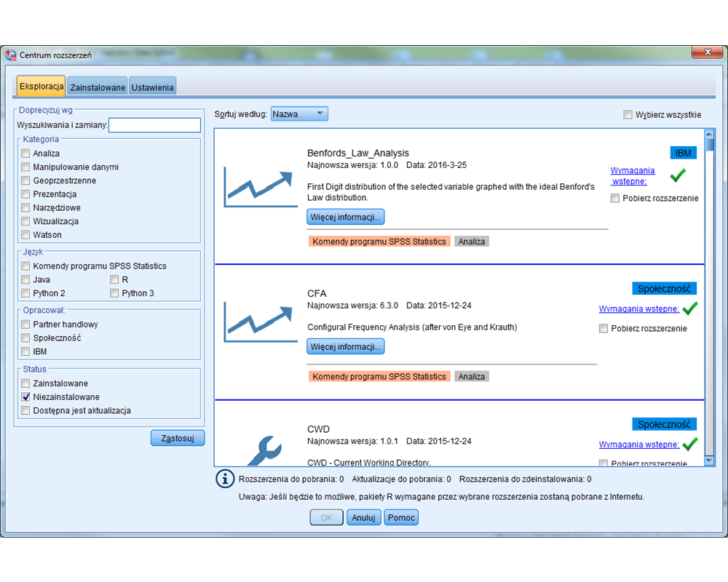Click 'Aktualizacje do pobrania: 0' status text
The image size is (728, 582).
401,479
